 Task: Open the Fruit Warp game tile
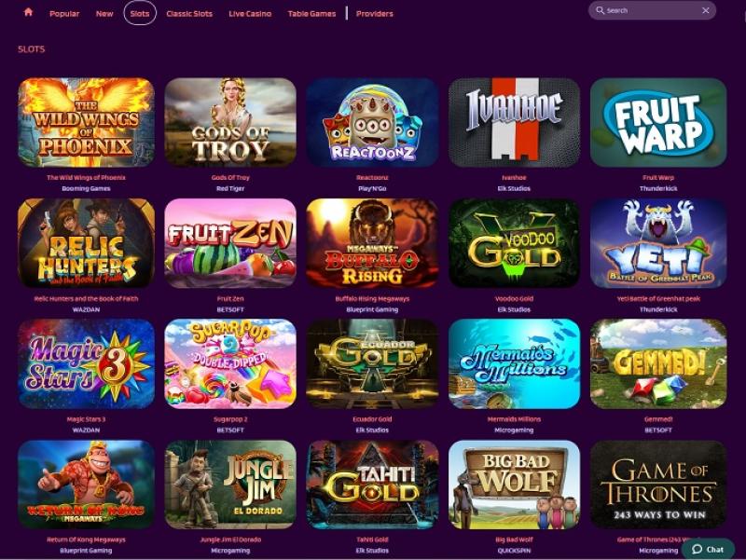[658, 123]
